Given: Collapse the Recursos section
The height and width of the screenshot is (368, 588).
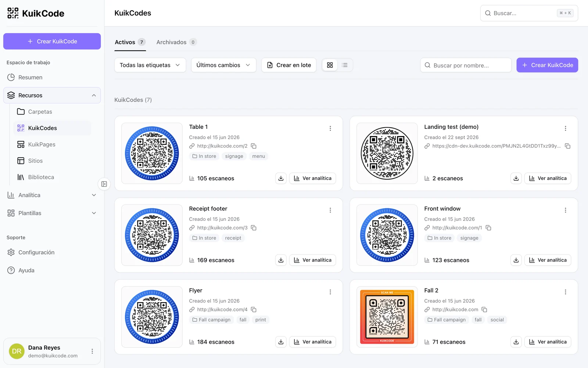Looking at the screenshot, I should click(x=52, y=95).
